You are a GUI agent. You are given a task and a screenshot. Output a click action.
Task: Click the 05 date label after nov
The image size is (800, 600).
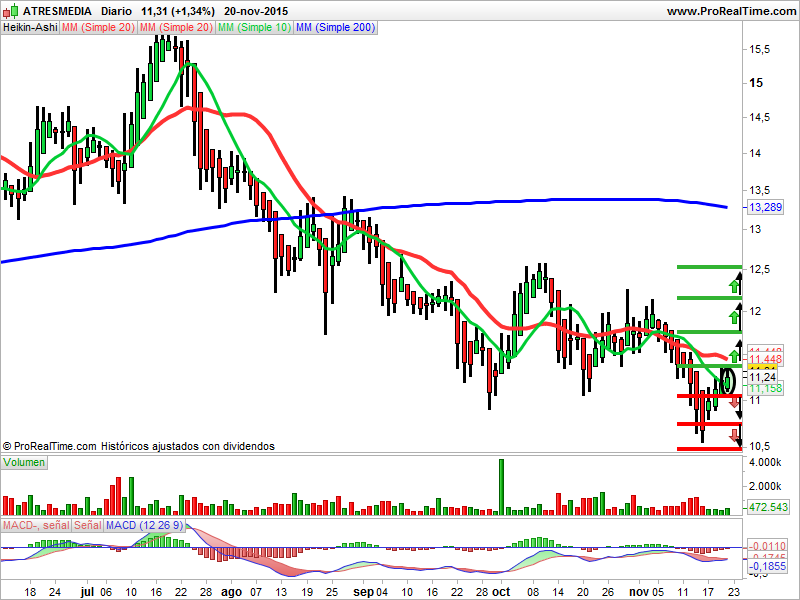[x=658, y=592]
